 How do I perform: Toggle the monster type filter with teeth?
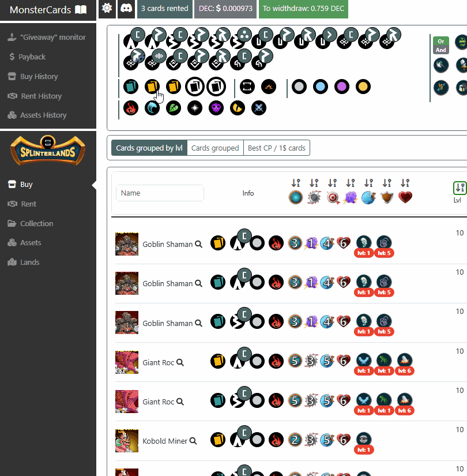247,87
